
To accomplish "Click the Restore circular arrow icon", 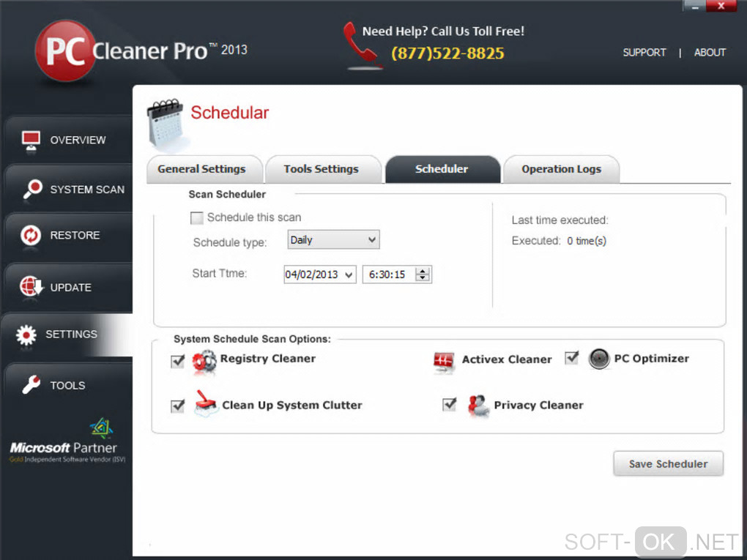I will click(x=31, y=235).
